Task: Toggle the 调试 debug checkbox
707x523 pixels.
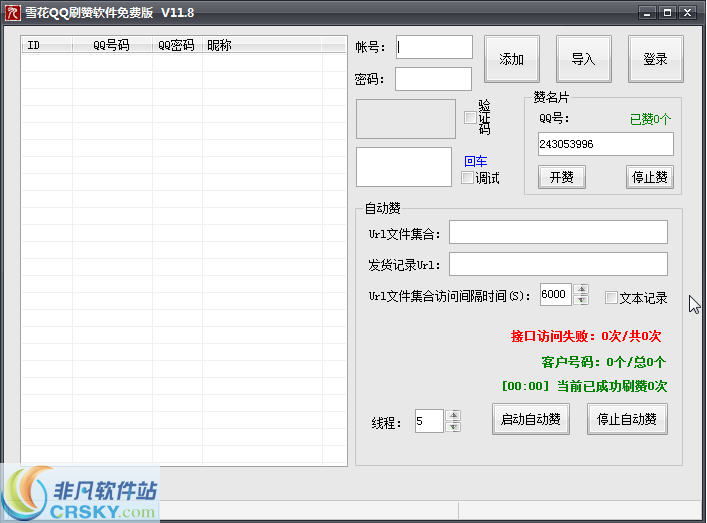Action: point(467,178)
